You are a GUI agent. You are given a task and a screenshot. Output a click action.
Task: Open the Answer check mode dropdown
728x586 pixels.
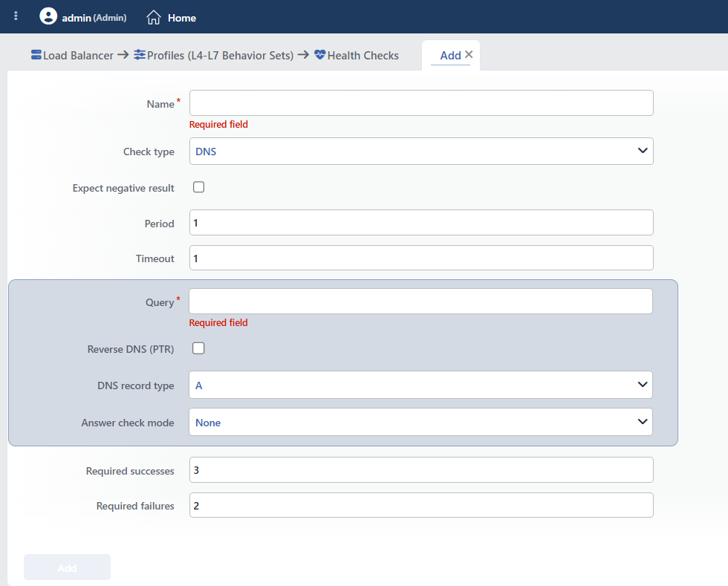[x=420, y=422]
